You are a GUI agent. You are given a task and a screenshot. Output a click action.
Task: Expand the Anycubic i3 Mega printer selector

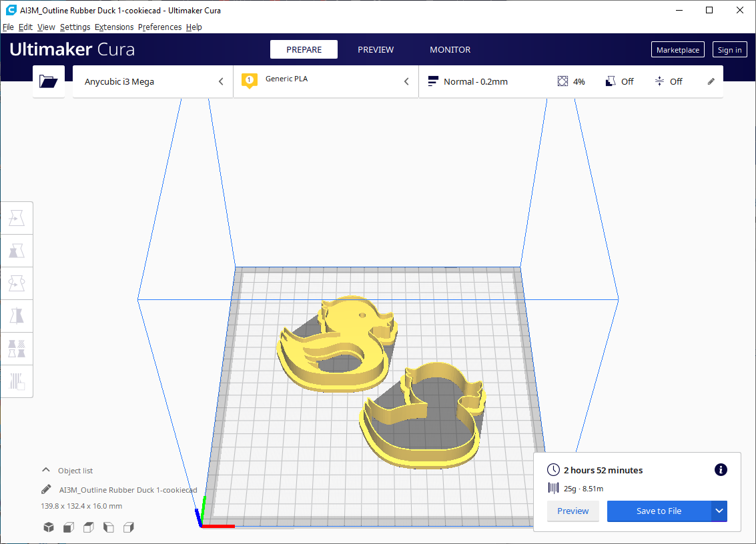pos(152,82)
